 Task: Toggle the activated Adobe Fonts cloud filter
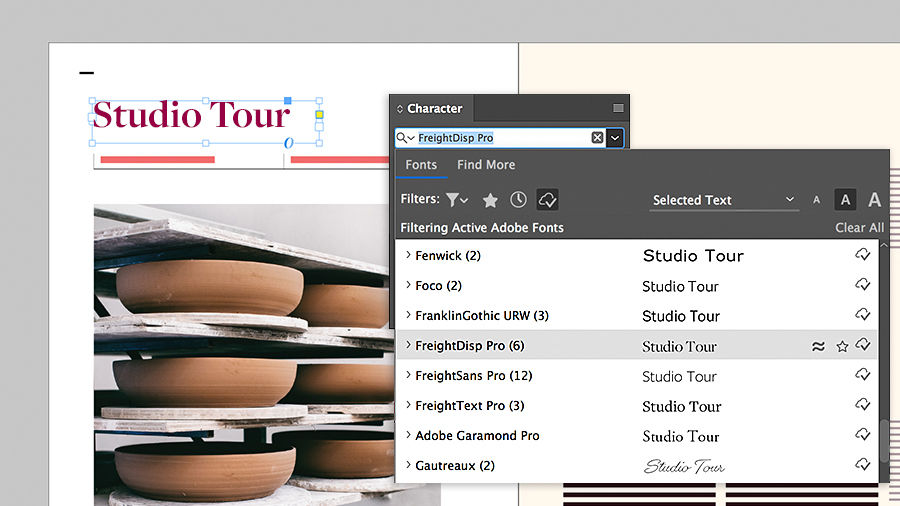point(547,200)
